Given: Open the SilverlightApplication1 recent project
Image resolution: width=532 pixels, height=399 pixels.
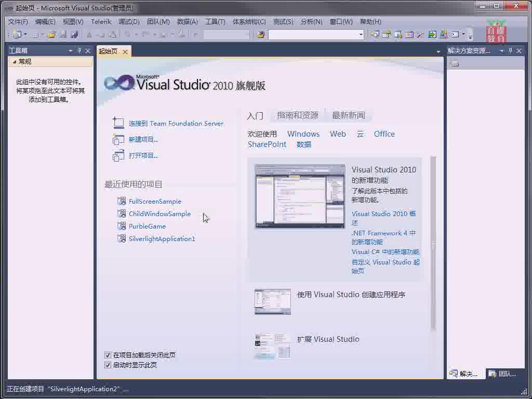Looking at the screenshot, I should click(x=162, y=238).
